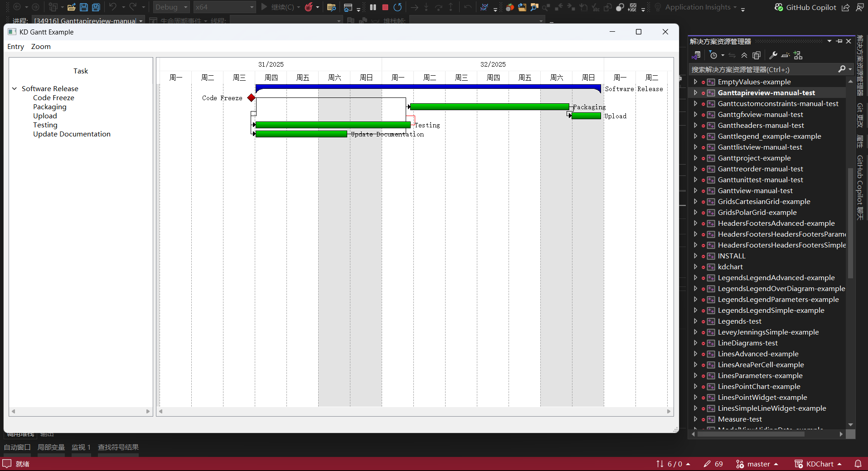The width and height of the screenshot is (868, 471).
Task: Stop debugging with the red square icon
Action: point(385,7)
